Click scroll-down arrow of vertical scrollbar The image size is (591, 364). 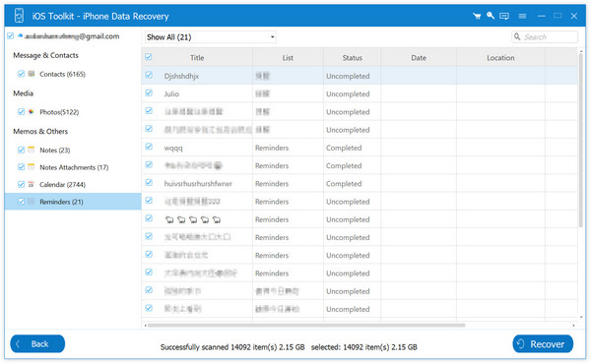pyautogui.click(x=580, y=318)
